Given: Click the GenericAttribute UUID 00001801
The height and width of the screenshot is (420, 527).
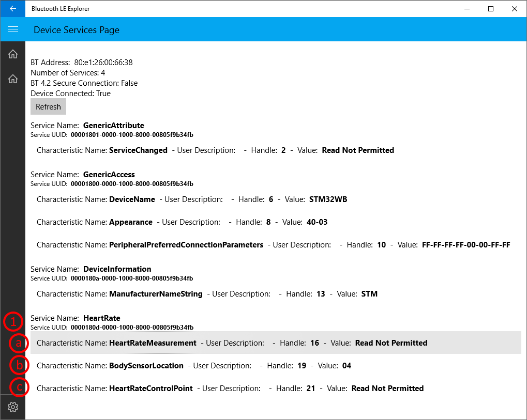Looking at the screenshot, I should pos(132,135).
